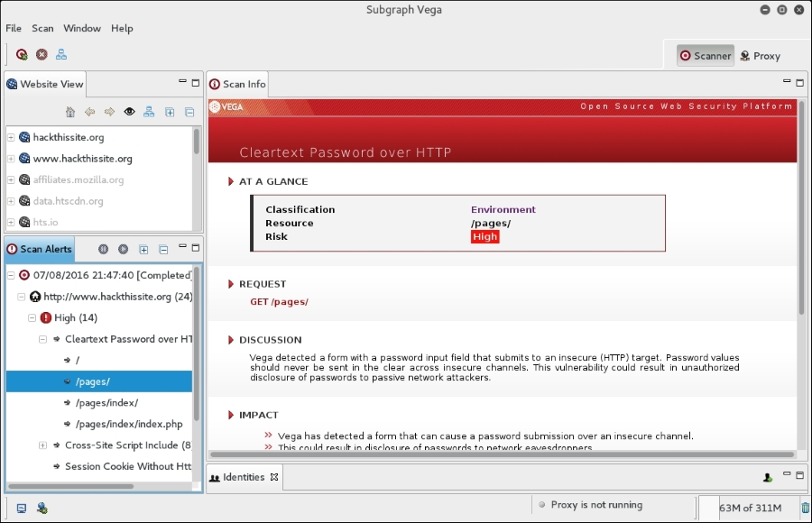This screenshot has height=523, width=812.
Task: Collapse the http://www.hackthissite.org (24) node
Action: 22,297
